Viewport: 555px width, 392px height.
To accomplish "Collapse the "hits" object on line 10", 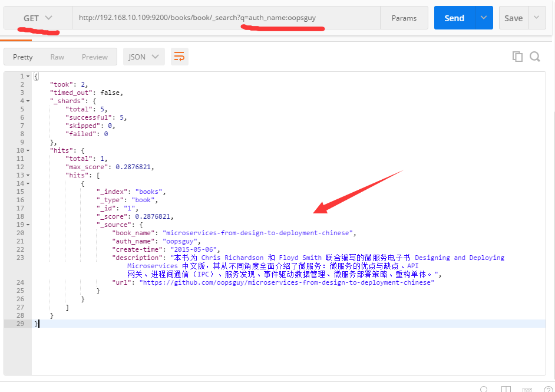I will pyautogui.click(x=28, y=150).
